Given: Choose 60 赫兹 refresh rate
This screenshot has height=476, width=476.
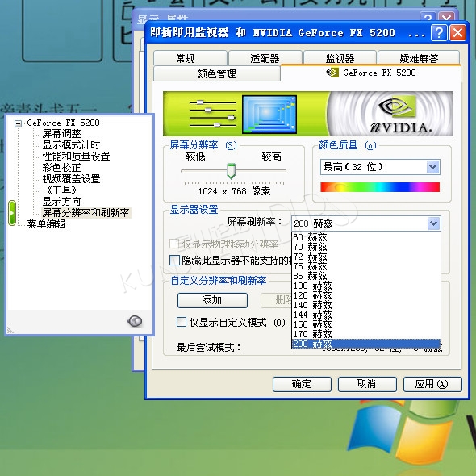Looking at the screenshot, I should click(365, 237).
